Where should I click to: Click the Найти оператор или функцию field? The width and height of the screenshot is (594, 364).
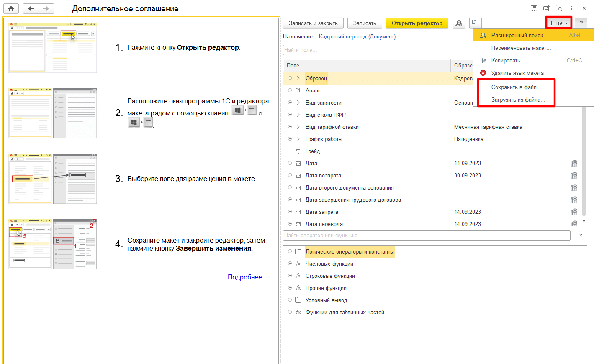[427, 236]
